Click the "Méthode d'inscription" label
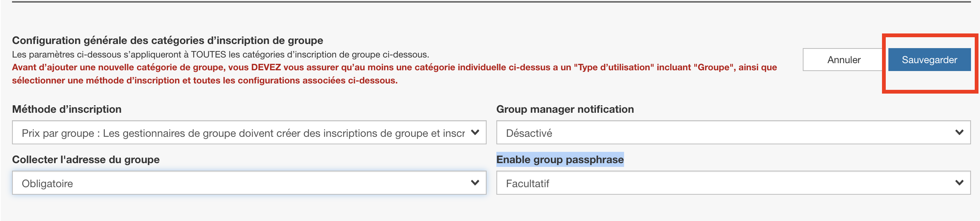This screenshot has height=221, width=980. point(66,109)
